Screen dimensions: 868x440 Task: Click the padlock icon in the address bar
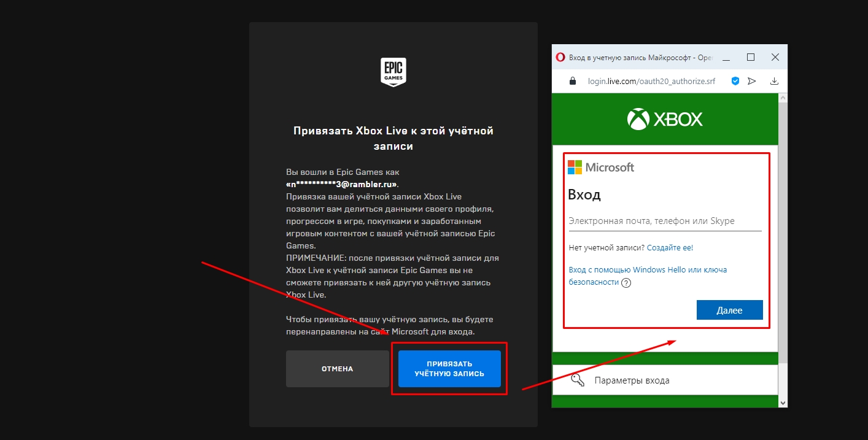(x=573, y=81)
